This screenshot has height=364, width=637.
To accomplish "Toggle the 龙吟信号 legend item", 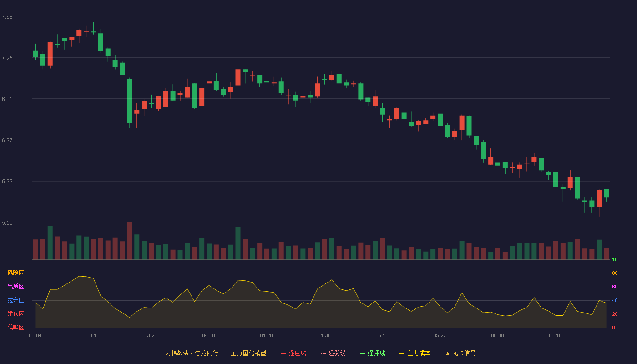I will coord(460,353).
